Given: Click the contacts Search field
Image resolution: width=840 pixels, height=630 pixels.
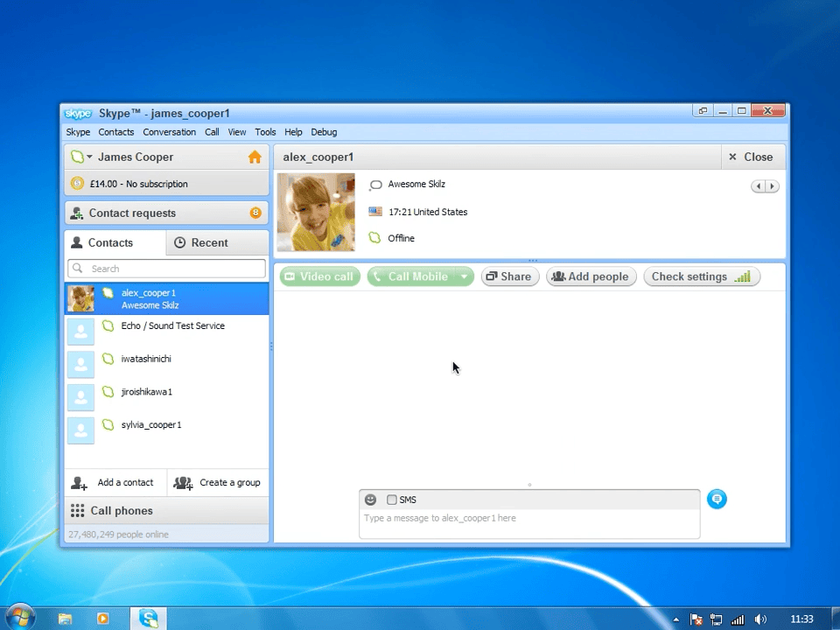Looking at the screenshot, I should point(166,269).
